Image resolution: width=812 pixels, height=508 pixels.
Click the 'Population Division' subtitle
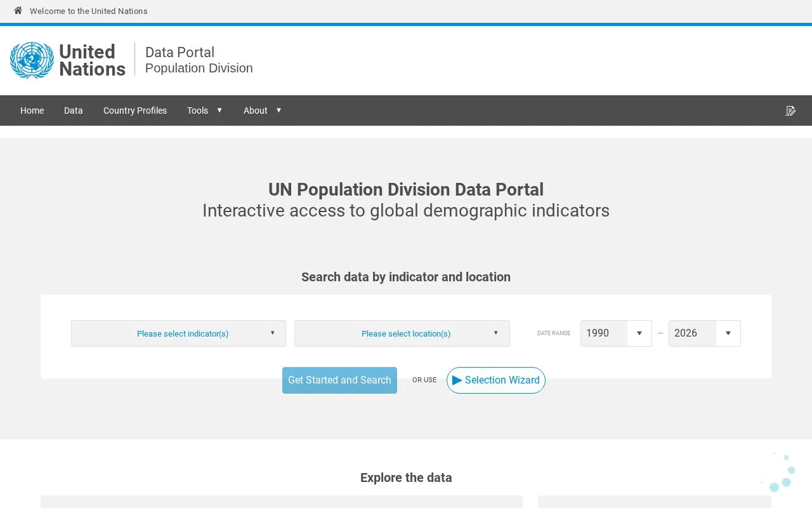(199, 68)
